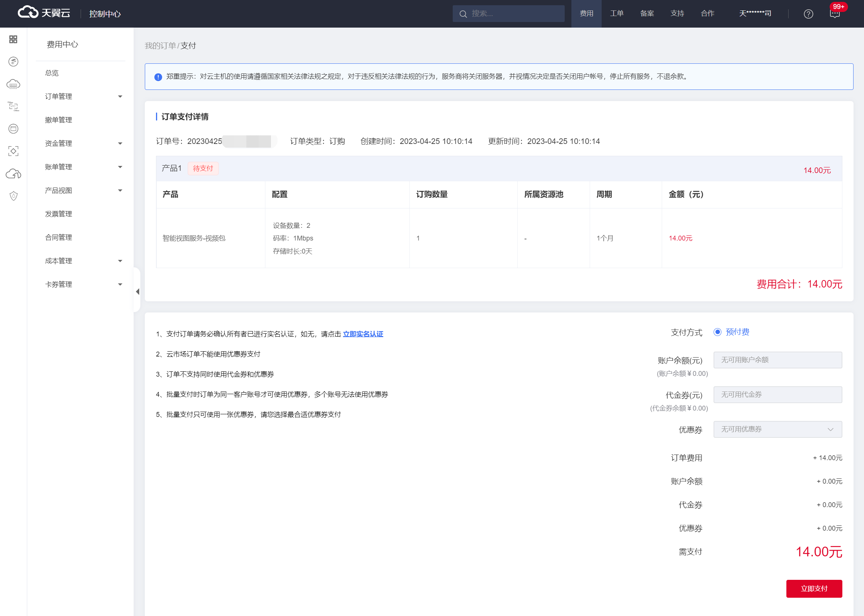Open the 费用 top navigation tab
This screenshot has height=616, width=864.
[586, 14]
